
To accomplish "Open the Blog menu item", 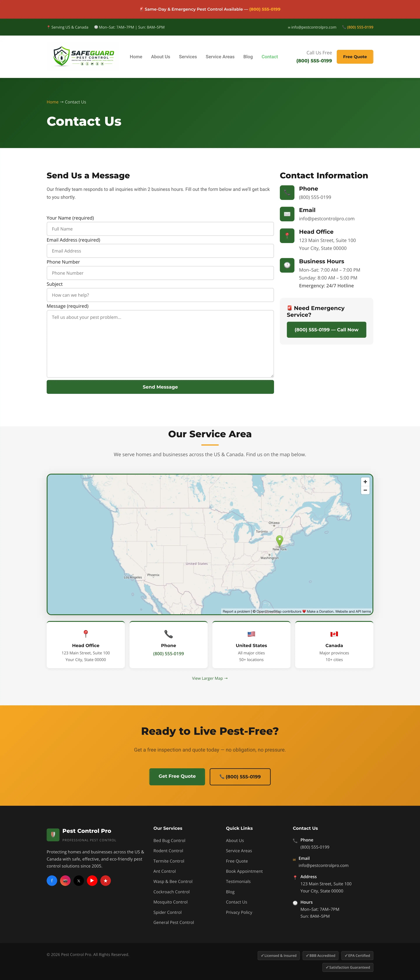I will coord(248,57).
